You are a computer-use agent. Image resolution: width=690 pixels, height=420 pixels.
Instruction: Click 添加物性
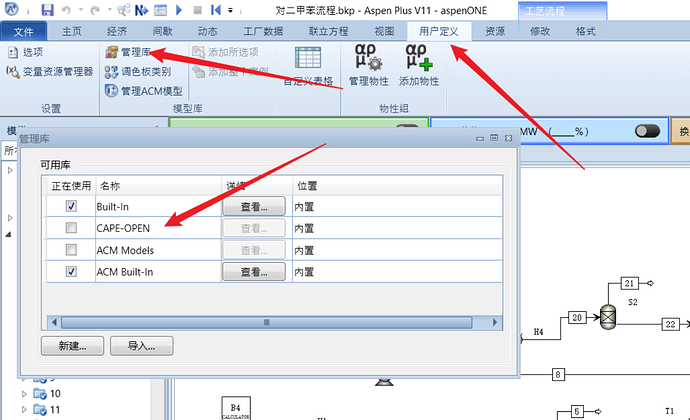tap(419, 65)
